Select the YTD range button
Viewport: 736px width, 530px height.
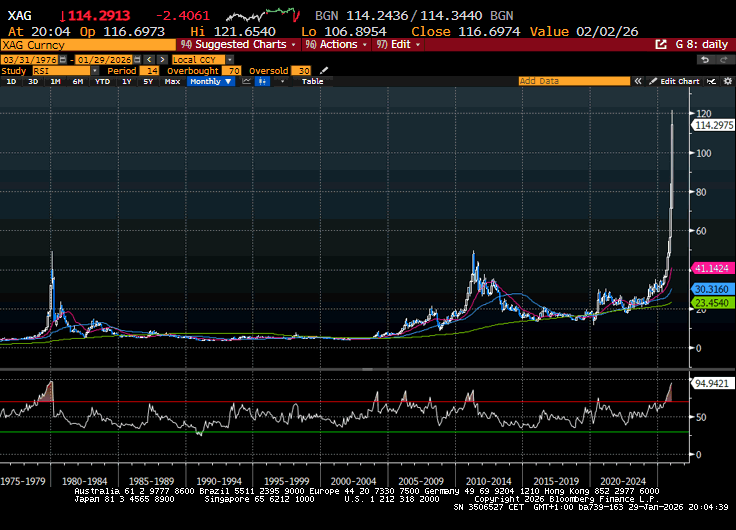coord(101,81)
